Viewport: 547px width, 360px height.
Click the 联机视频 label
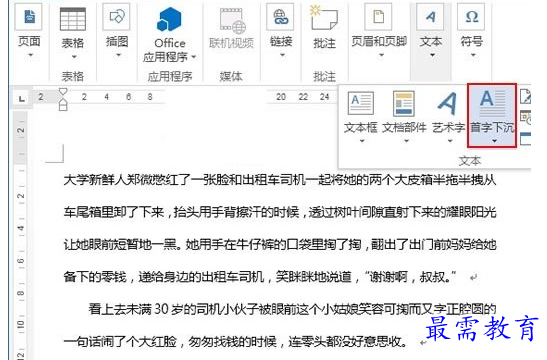231,43
